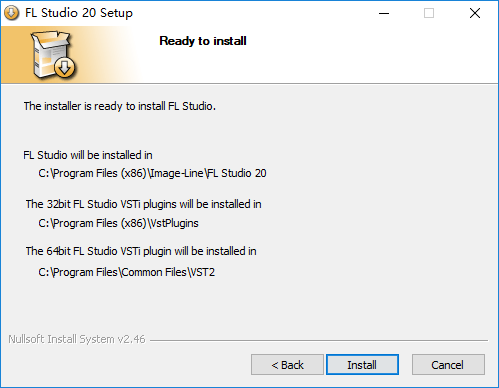Screen dimensions: 499x388
Task: Click the "FL Studio will be installed in" label
Action: coord(88,155)
